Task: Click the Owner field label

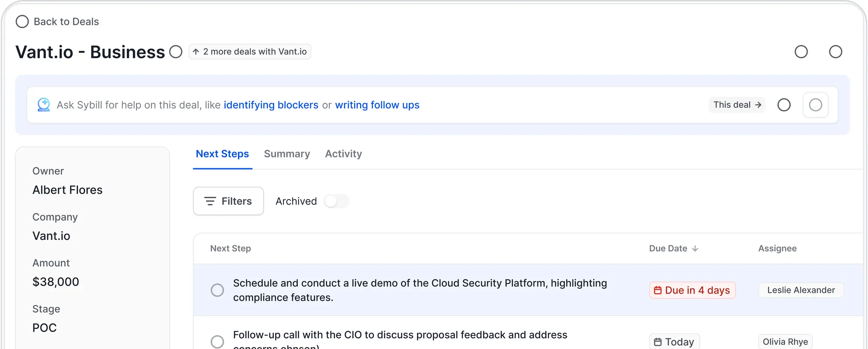Action: pos(48,171)
